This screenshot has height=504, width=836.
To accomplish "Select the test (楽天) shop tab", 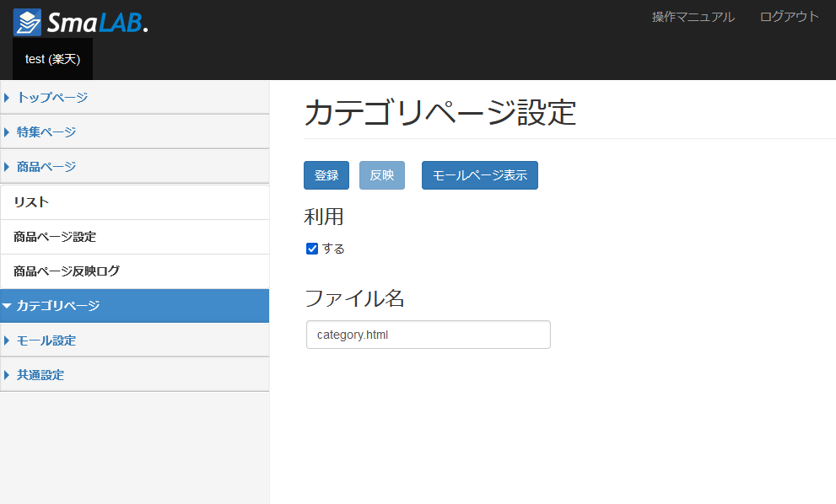I will pyautogui.click(x=53, y=59).
